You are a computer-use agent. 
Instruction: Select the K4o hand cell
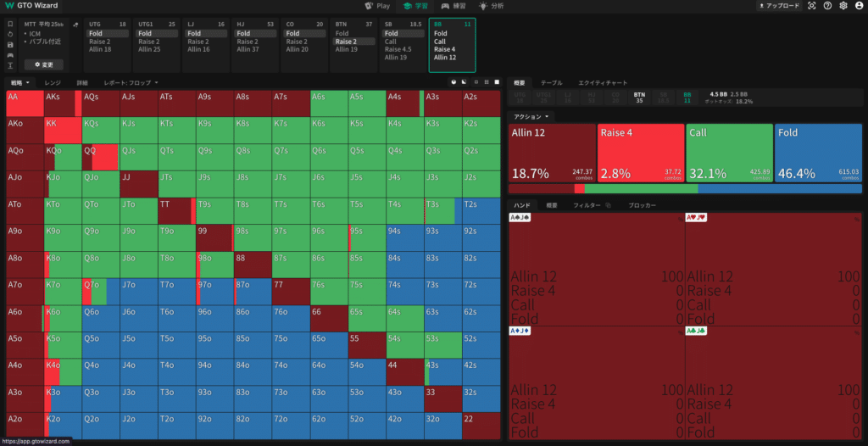63,372
